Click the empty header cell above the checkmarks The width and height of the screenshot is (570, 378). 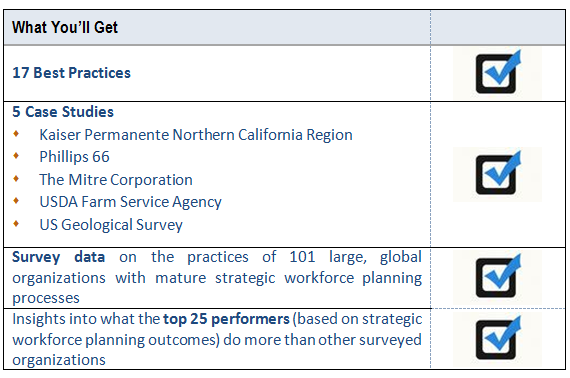498,28
